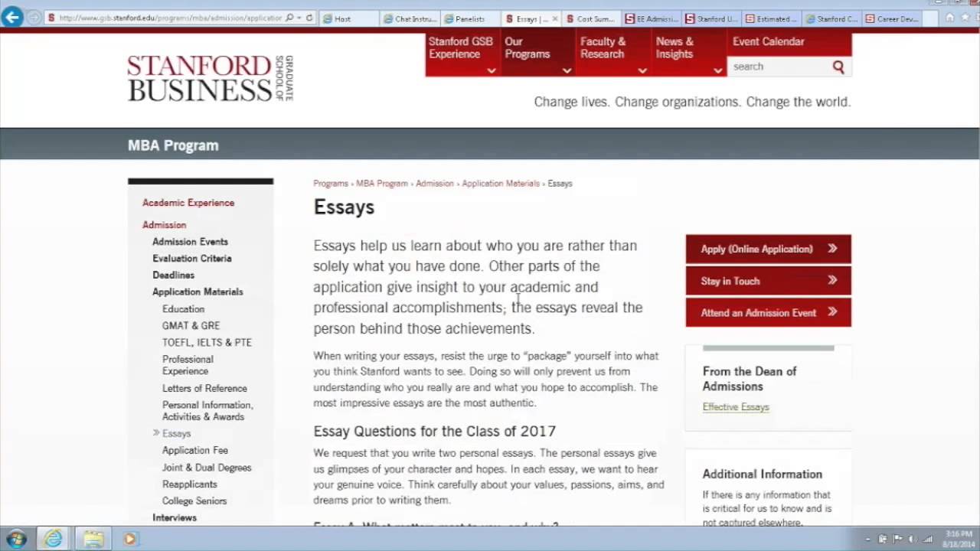Image resolution: width=980 pixels, height=551 pixels.
Task: Collapse the Essays sidebar chevron
Action: tap(156, 433)
